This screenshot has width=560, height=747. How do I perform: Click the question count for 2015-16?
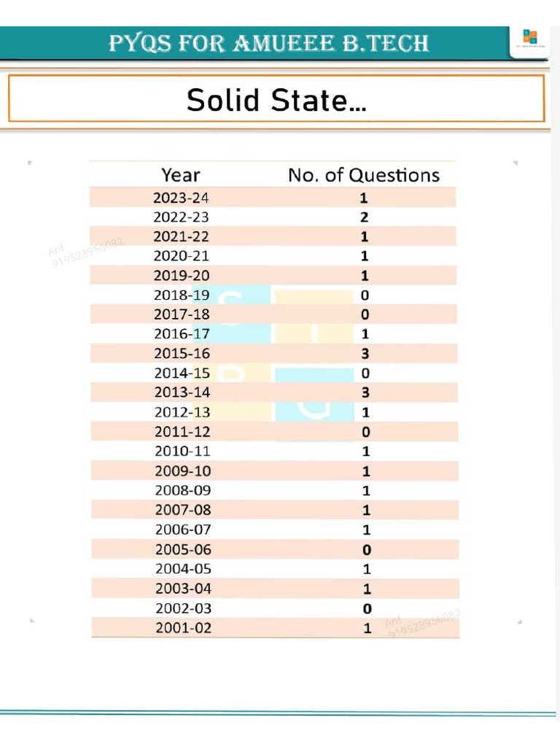click(x=365, y=354)
